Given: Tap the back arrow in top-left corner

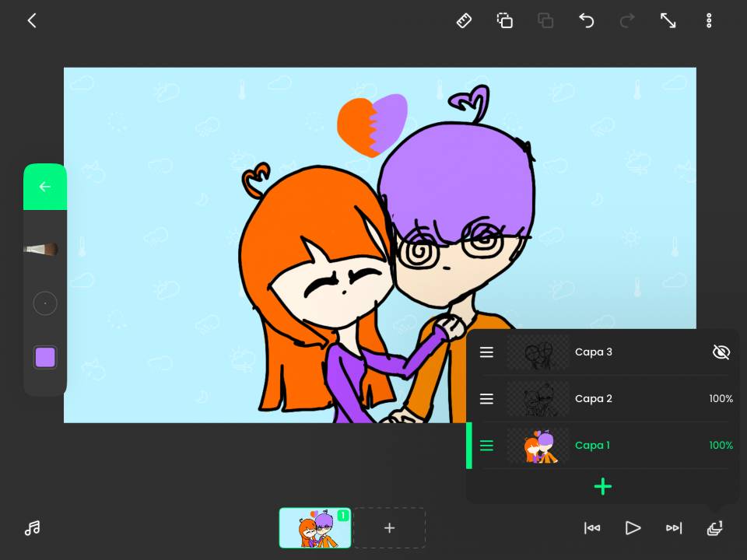Looking at the screenshot, I should pyautogui.click(x=32, y=21).
